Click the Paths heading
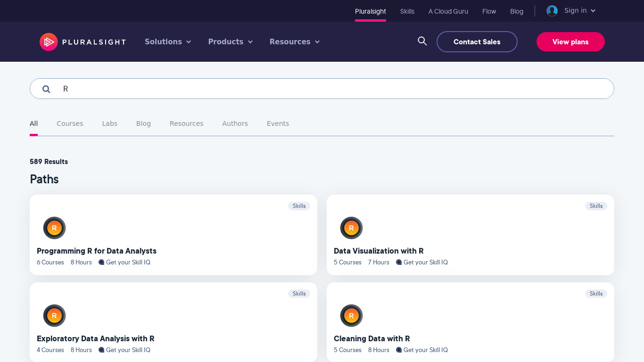644x362 pixels. (x=44, y=180)
